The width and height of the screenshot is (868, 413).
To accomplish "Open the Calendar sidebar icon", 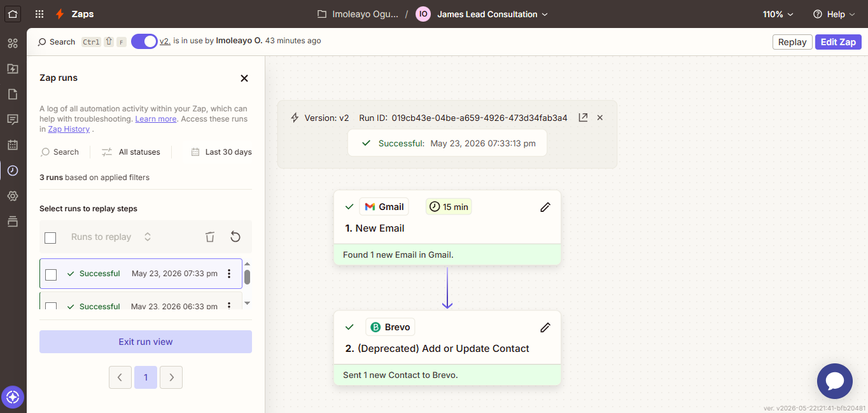I will pyautogui.click(x=13, y=145).
